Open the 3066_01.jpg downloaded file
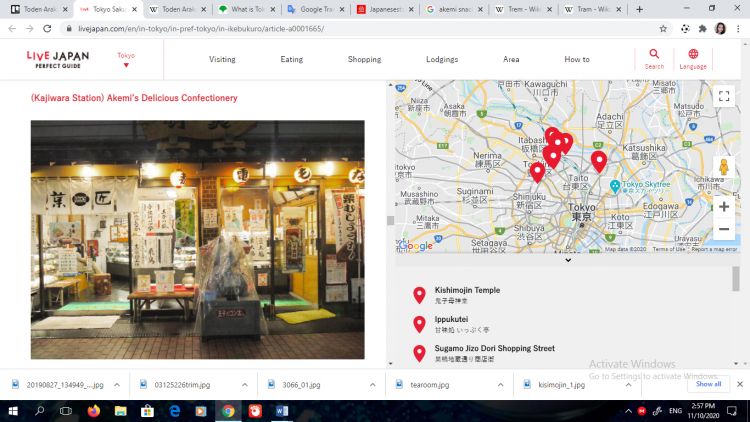The width and height of the screenshot is (750, 422). (x=301, y=385)
